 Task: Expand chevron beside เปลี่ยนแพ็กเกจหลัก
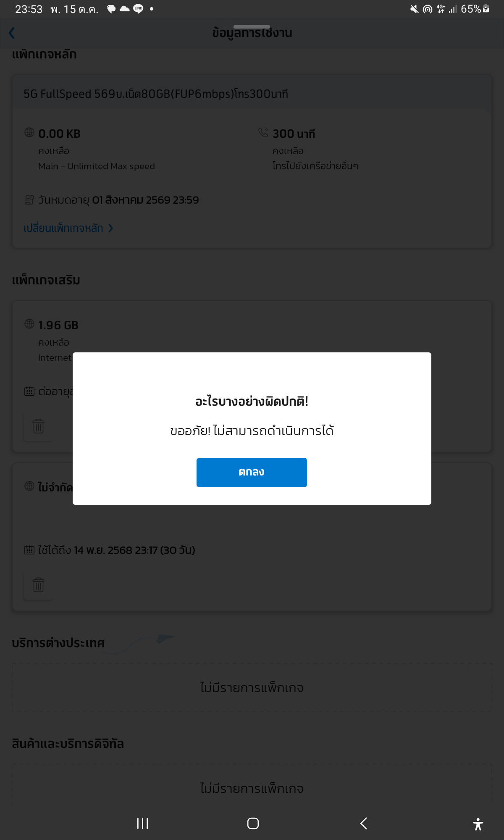click(110, 228)
